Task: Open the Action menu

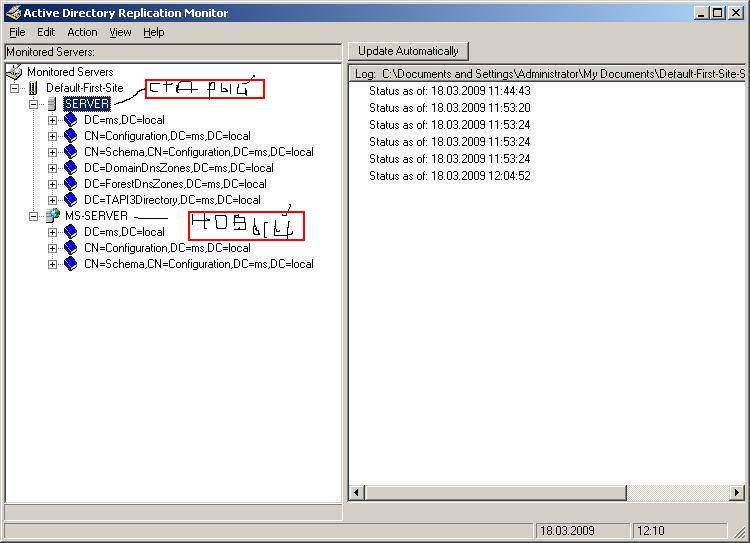Action: pos(82,32)
